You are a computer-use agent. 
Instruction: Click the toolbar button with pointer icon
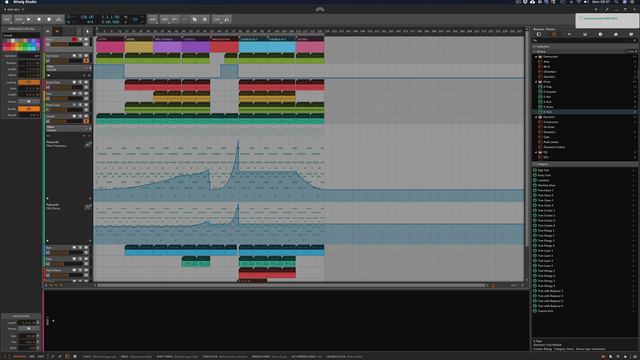click(195, 19)
